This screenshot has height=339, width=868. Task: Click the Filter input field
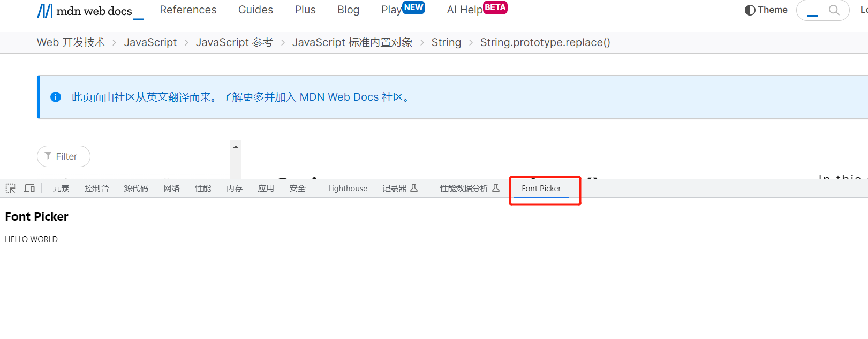[64, 156]
